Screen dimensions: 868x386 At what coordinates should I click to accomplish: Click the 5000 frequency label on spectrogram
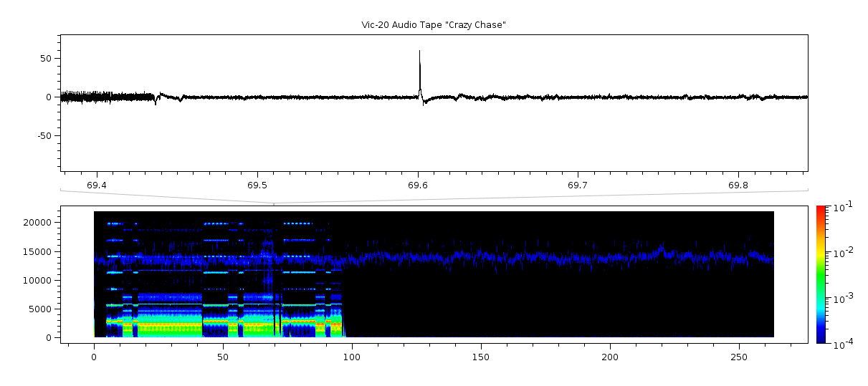click(x=42, y=309)
